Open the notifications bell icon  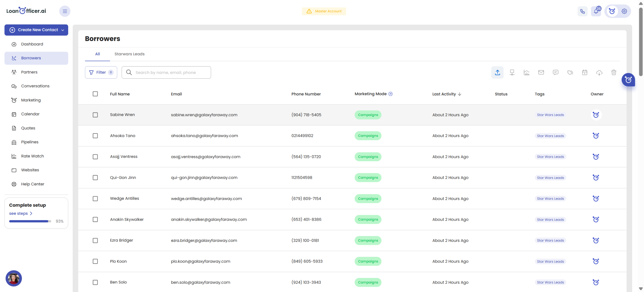pos(596,11)
